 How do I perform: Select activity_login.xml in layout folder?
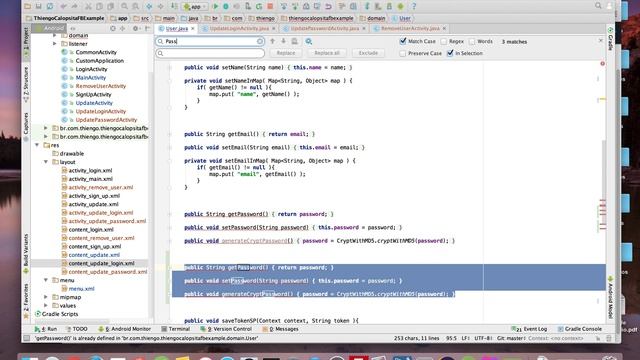click(90, 171)
